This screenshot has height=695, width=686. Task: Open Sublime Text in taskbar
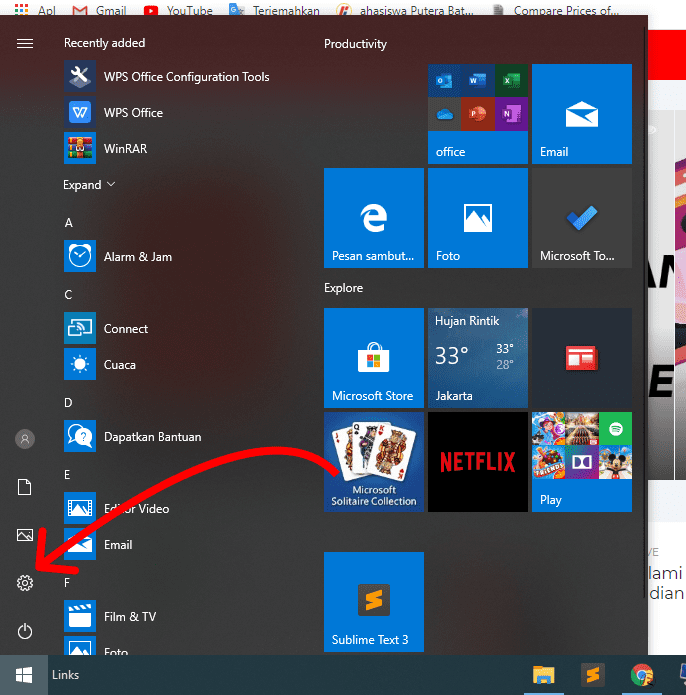pyautogui.click(x=592, y=675)
